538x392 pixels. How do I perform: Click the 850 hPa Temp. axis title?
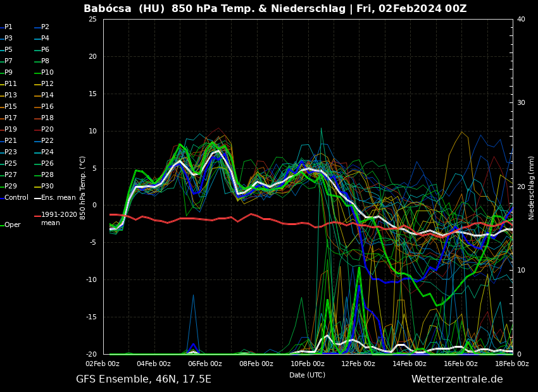(x=83, y=187)
